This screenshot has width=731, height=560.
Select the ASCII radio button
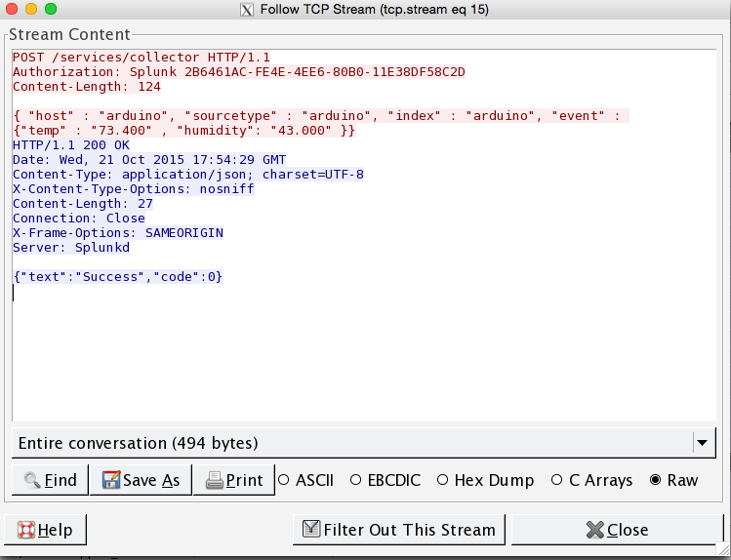[x=283, y=480]
